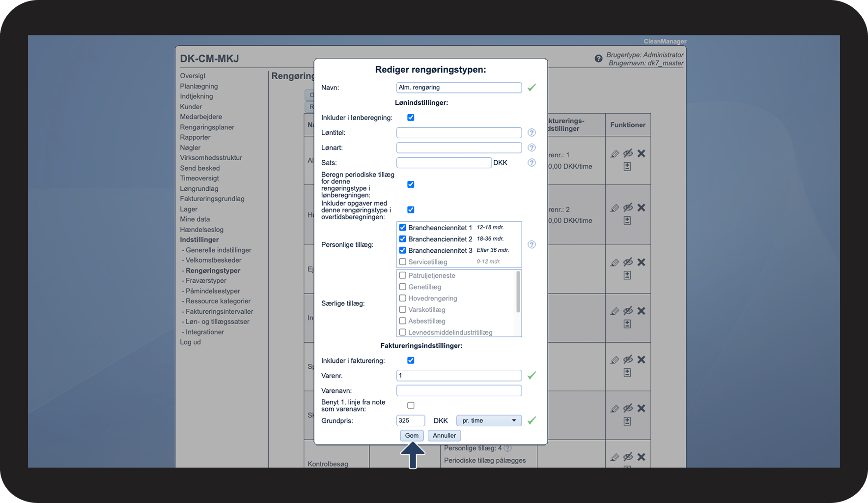The image size is (868, 503).
Task: Click edit pencil in the Kontrolbesøg row
Action: [x=615, y=457]
